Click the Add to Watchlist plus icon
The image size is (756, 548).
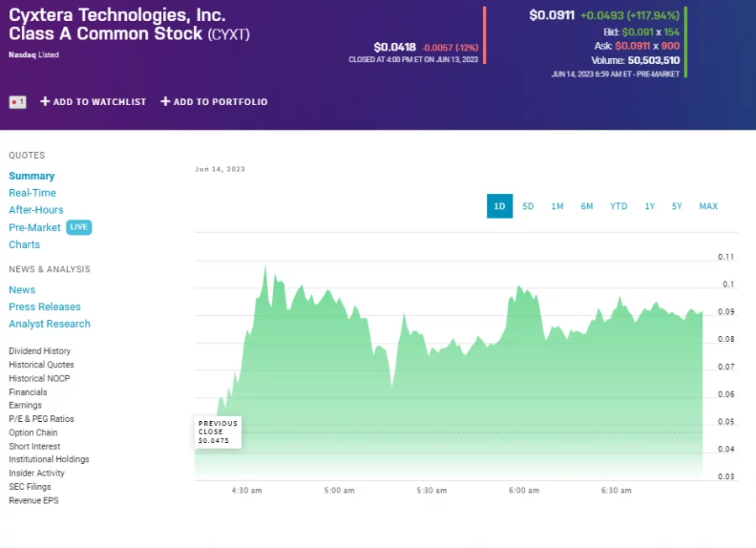tap(45, 102)
